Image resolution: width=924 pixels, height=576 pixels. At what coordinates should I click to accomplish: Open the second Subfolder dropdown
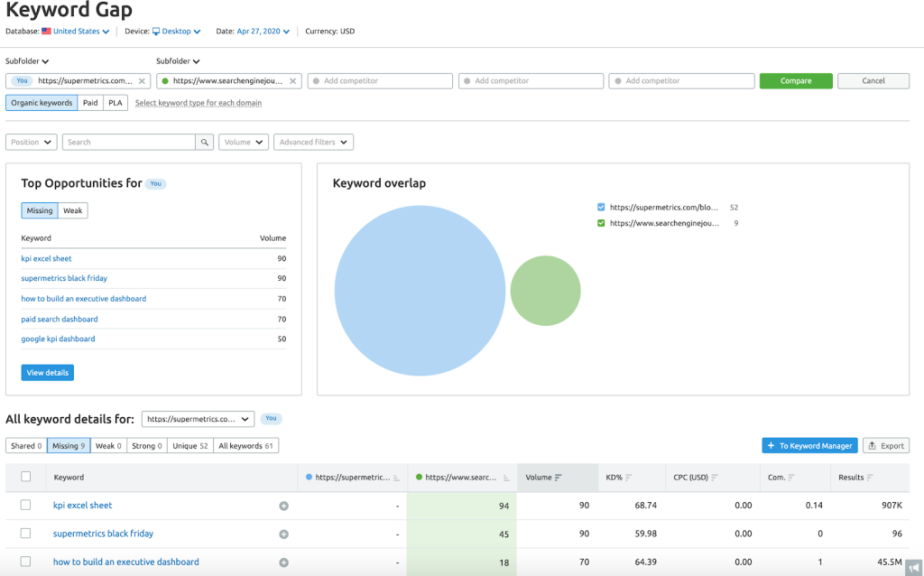(x=178, y=61)
